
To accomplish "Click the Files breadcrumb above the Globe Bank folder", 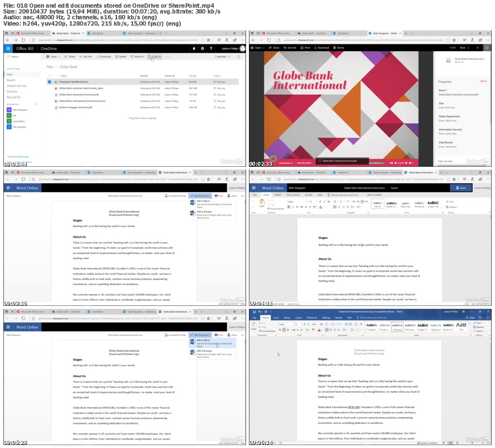I will tap(50, 67).
